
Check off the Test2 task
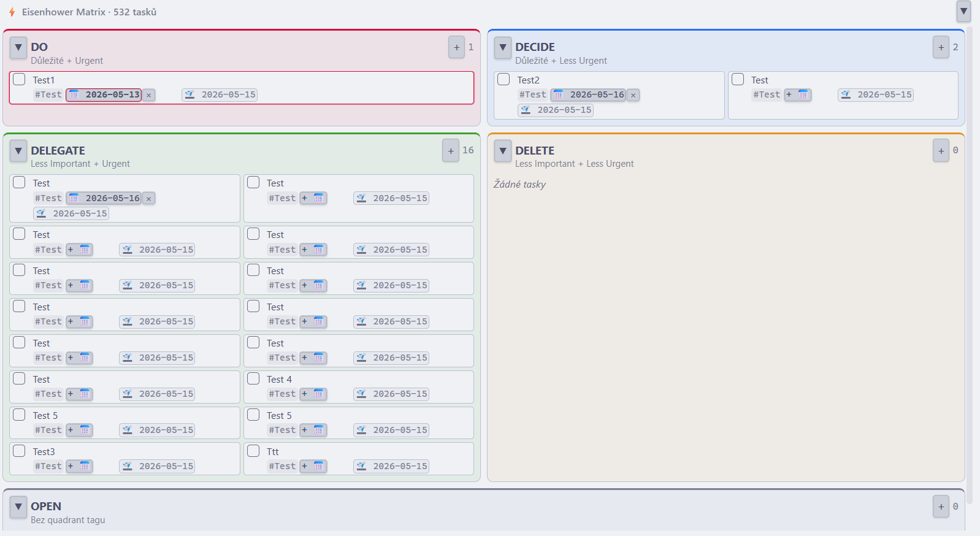click(x=503, y=79)
